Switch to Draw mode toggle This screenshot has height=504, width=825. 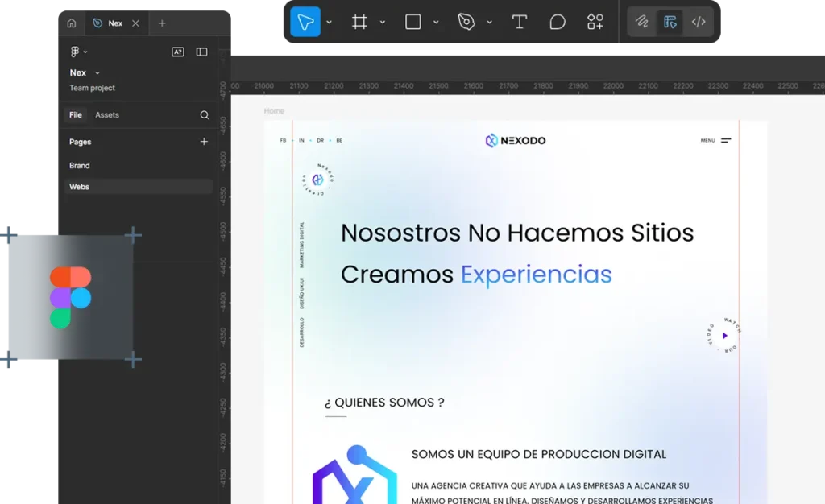click(x=642, y=22)
